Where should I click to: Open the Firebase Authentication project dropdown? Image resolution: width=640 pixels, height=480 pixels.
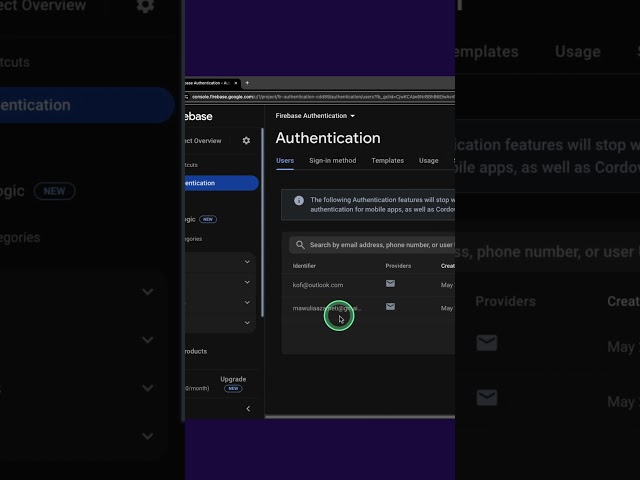tap(315, 116)
